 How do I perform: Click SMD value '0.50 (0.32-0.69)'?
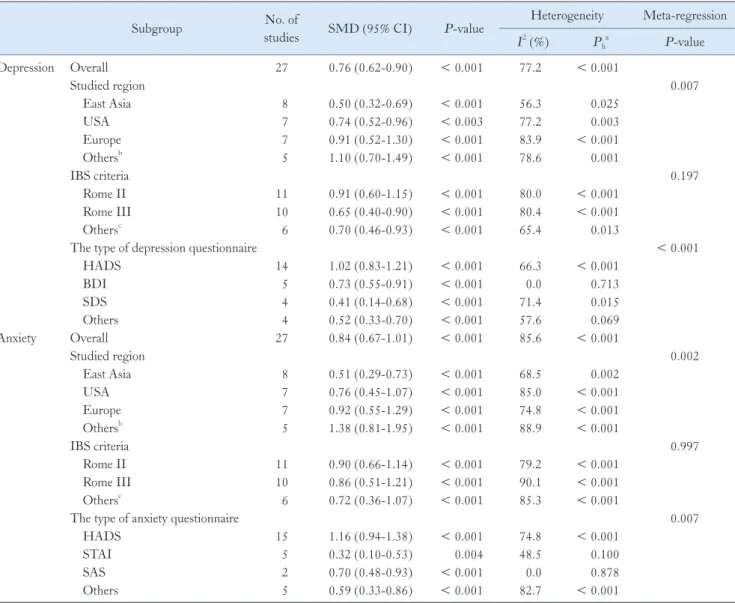[x=370, y=104]
